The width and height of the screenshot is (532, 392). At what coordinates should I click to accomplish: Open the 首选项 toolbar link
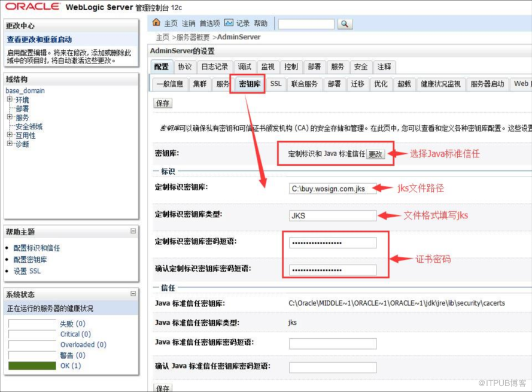pyautogui.click(x=209, y=23)
